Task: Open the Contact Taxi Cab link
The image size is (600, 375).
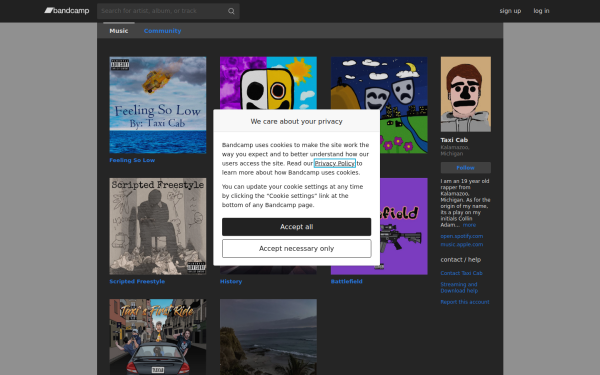Action: coord(461,273)
